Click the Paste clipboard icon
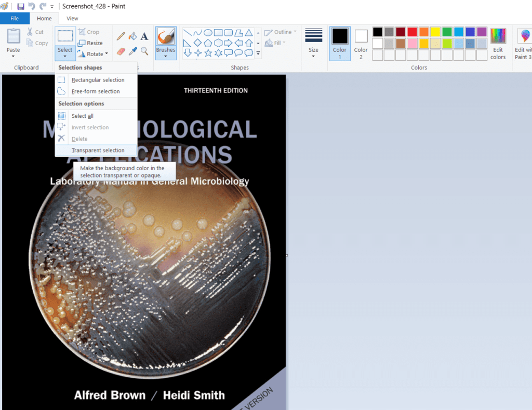 click(14, 36)
